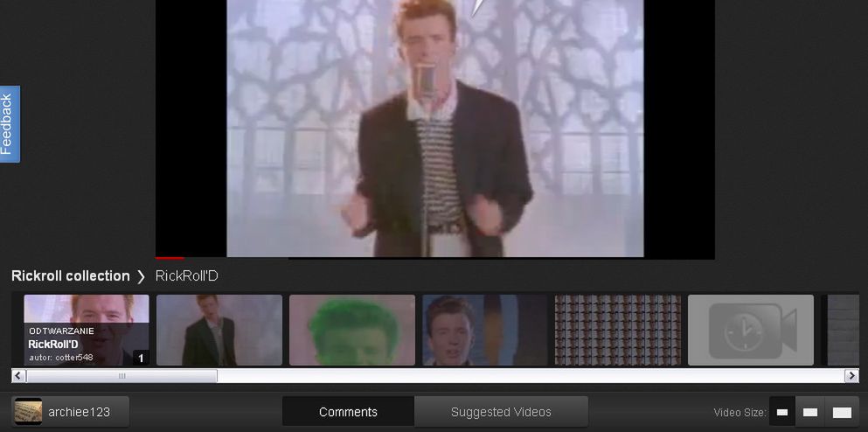Play the green-tinted face video thumbnail
868x432 pixels.
click(352, 330)
